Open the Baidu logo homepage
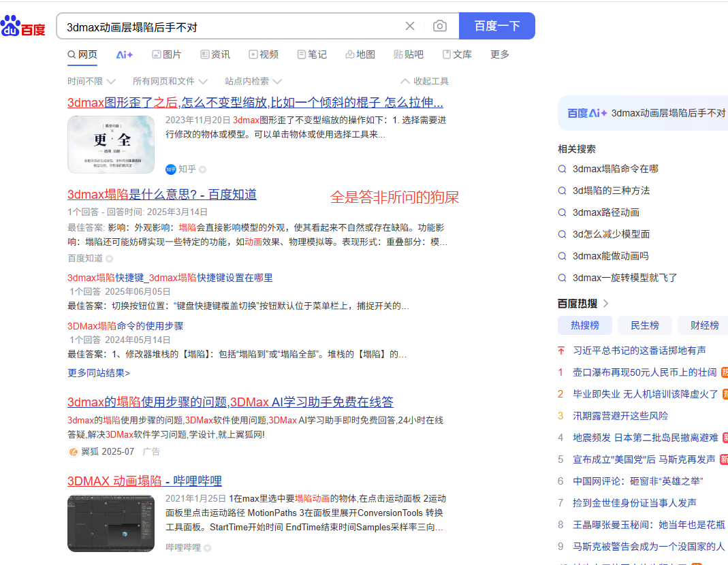 pos(22,26)
